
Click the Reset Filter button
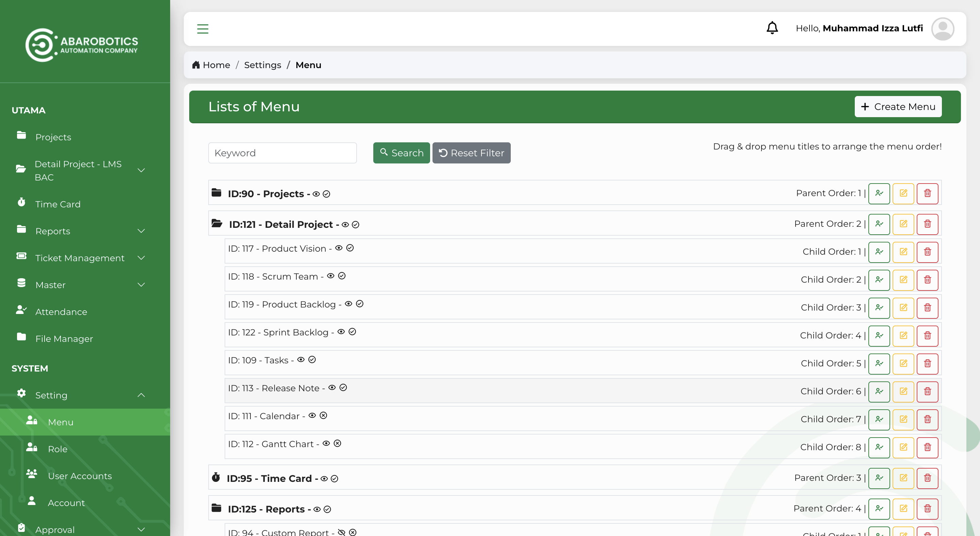471,153
